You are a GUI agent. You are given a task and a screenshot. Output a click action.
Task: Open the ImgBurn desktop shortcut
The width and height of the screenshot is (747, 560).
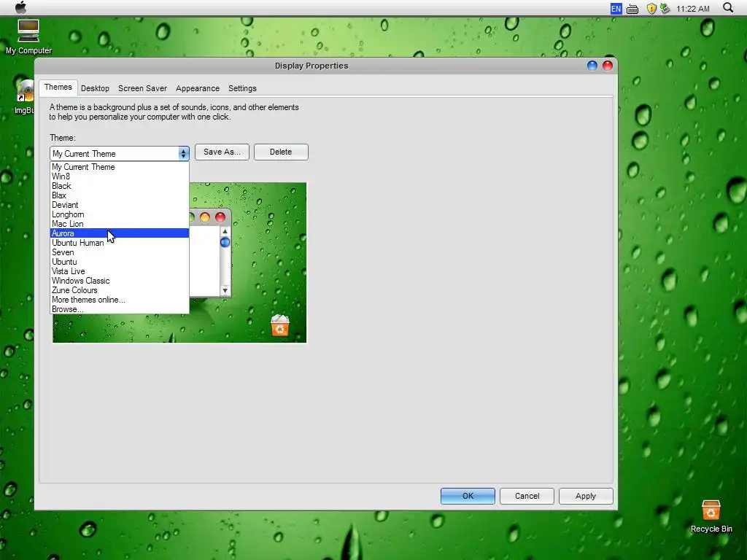tap(25, 97)
